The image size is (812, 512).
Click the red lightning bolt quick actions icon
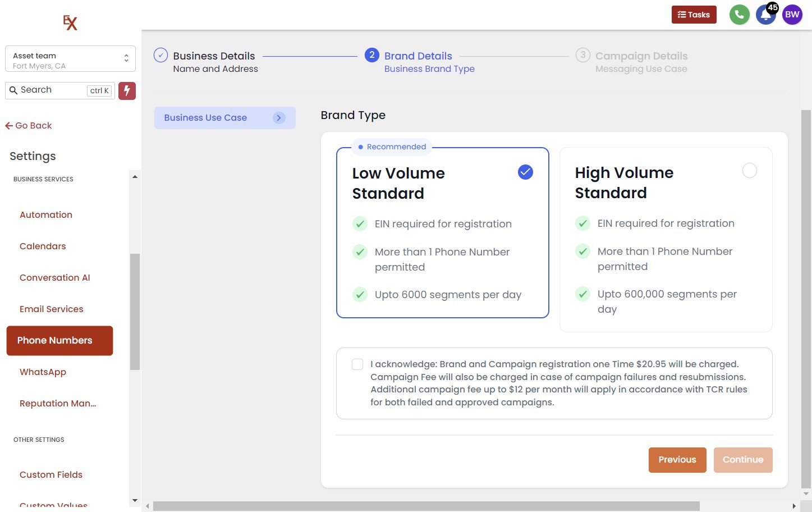point(127,90)
